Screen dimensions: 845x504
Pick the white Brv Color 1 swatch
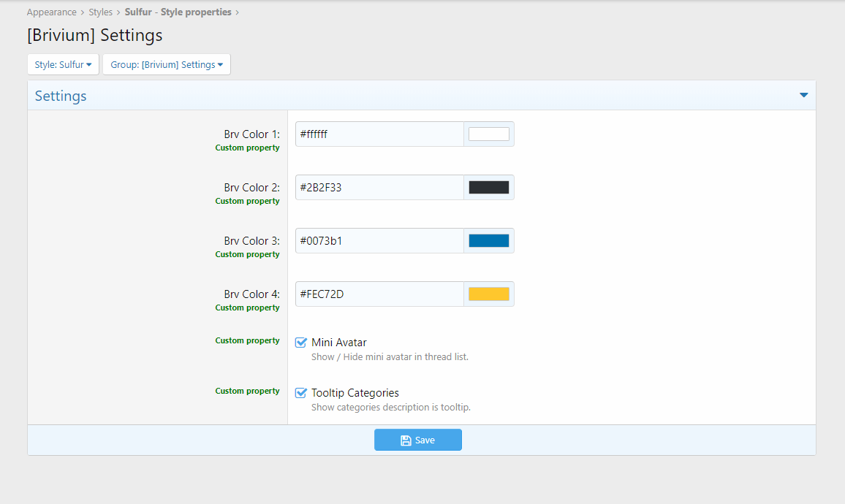coord(488,134)
